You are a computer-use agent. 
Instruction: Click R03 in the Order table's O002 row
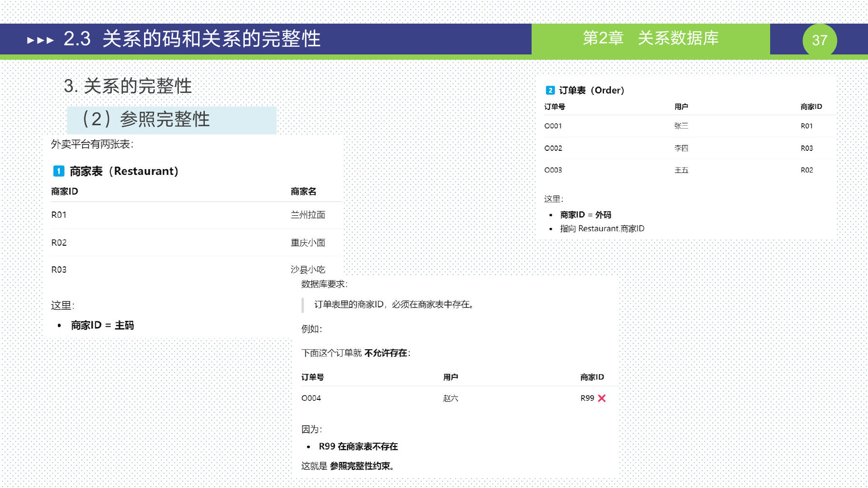click(807, 148)
